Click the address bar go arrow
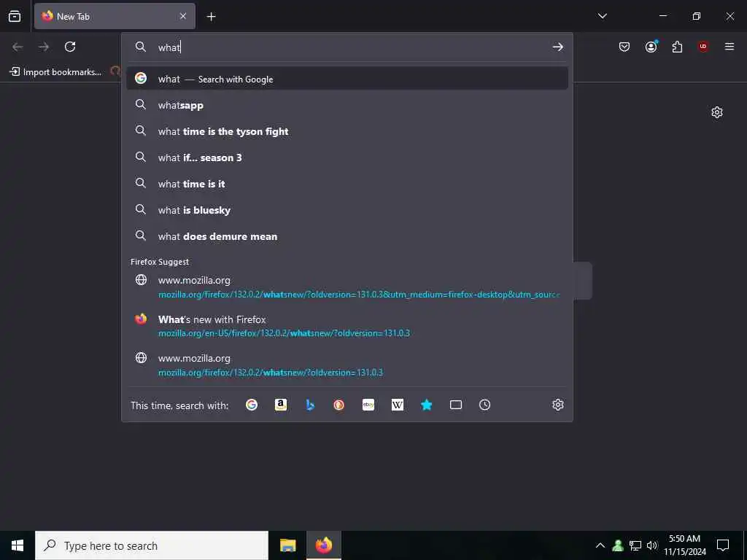This screenshot has height=560, width=747. click(x=557, y=47)
